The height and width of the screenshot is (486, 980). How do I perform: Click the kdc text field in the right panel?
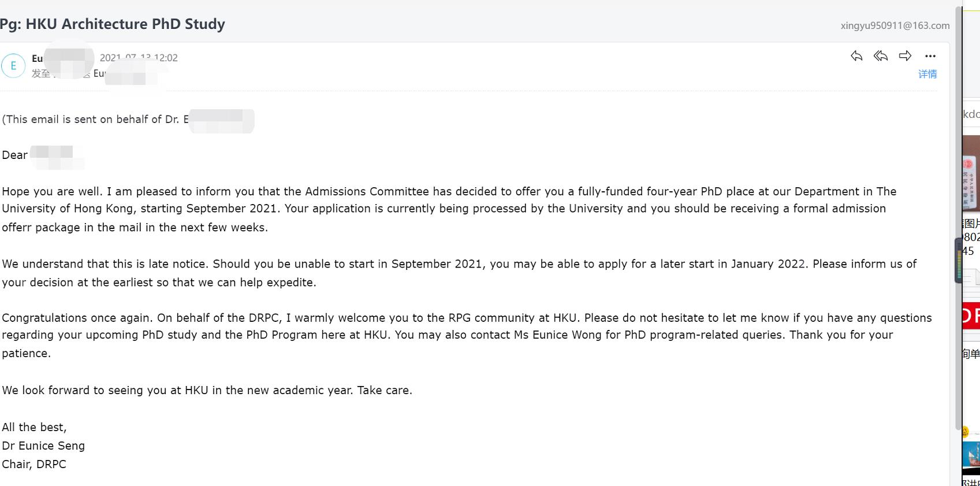971,114
